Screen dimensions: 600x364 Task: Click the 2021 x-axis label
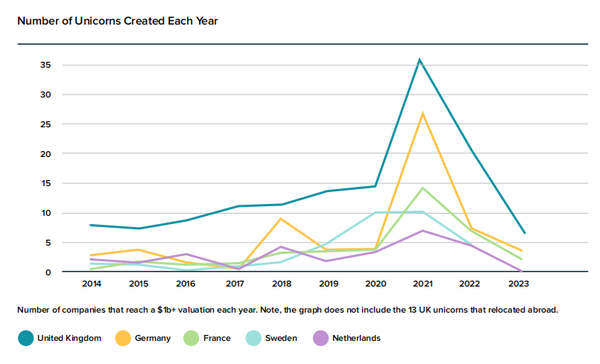(x=422, y=284)
